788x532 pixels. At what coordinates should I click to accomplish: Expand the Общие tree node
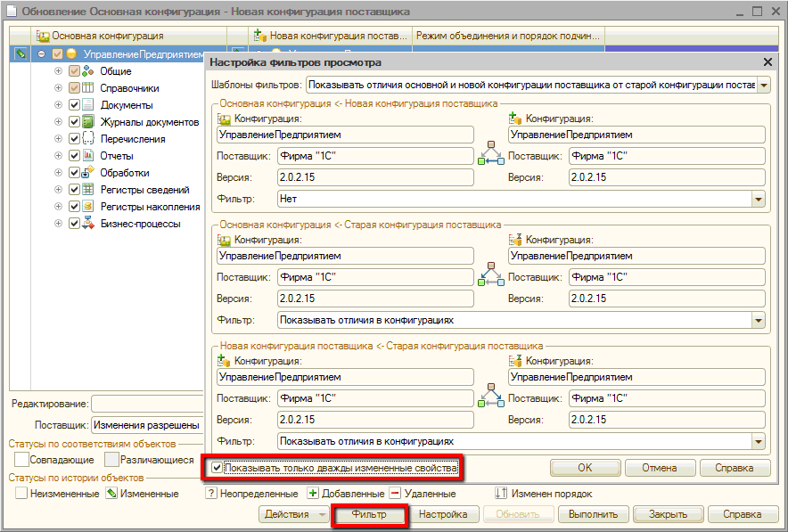(59, 71)
